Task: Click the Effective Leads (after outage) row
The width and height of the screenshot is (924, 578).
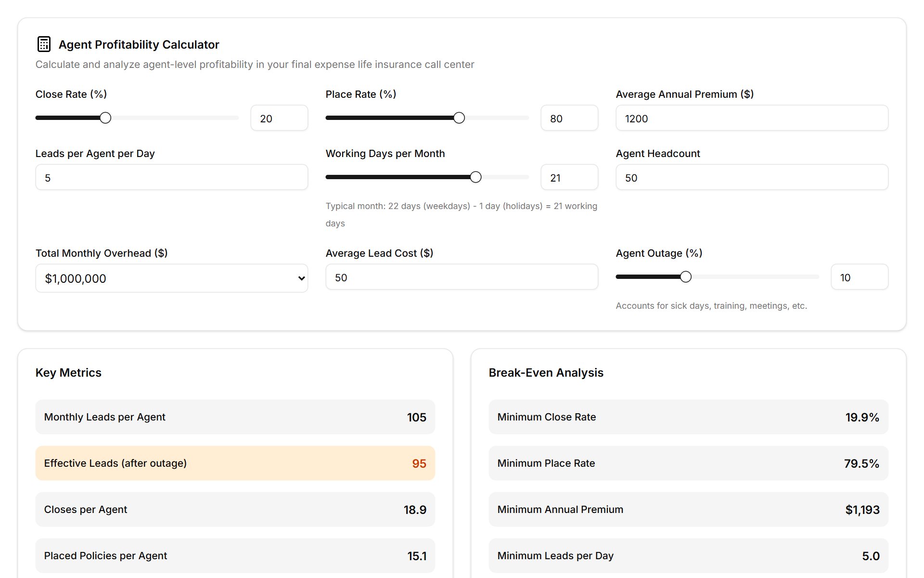Action: pos(235,463)
